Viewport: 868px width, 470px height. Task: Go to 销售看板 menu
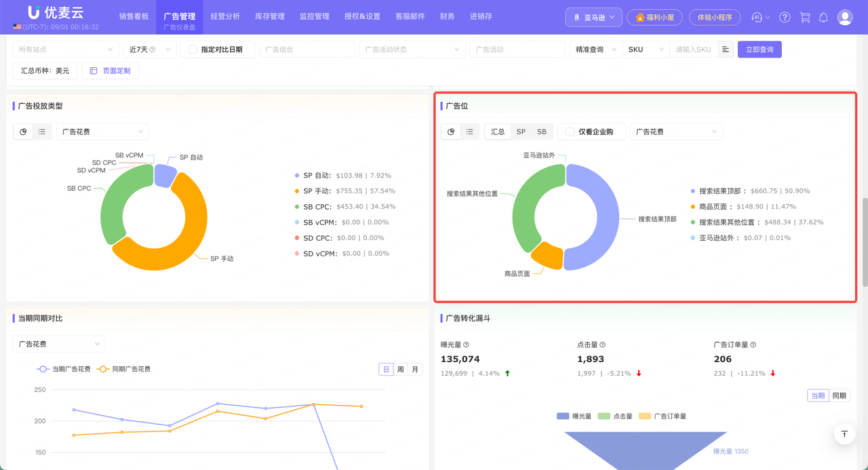[134, 16]
